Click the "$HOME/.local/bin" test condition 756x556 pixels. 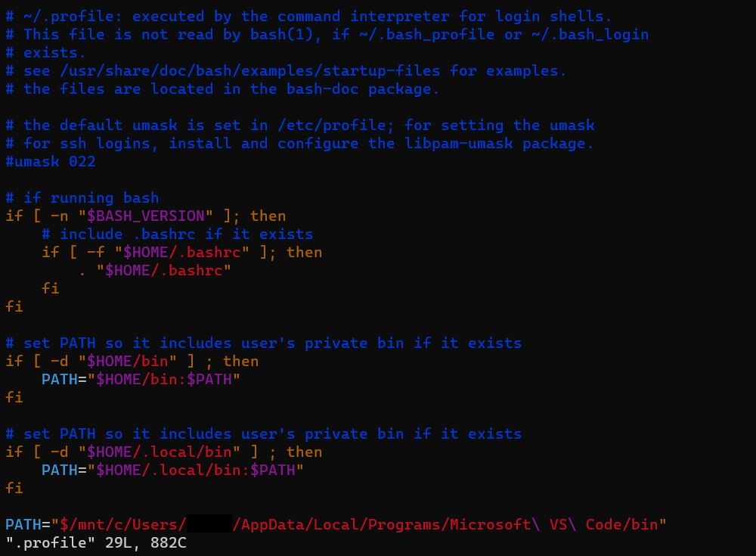pyautogui.click(x=163, y=452)
